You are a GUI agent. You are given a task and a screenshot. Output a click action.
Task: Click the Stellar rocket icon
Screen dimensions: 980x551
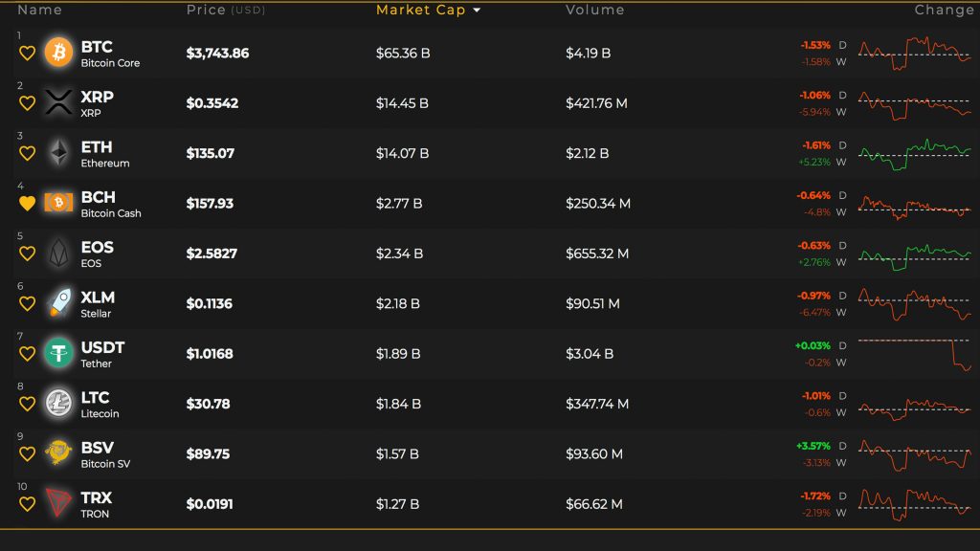pyautogui.click(x=58, y=303)
